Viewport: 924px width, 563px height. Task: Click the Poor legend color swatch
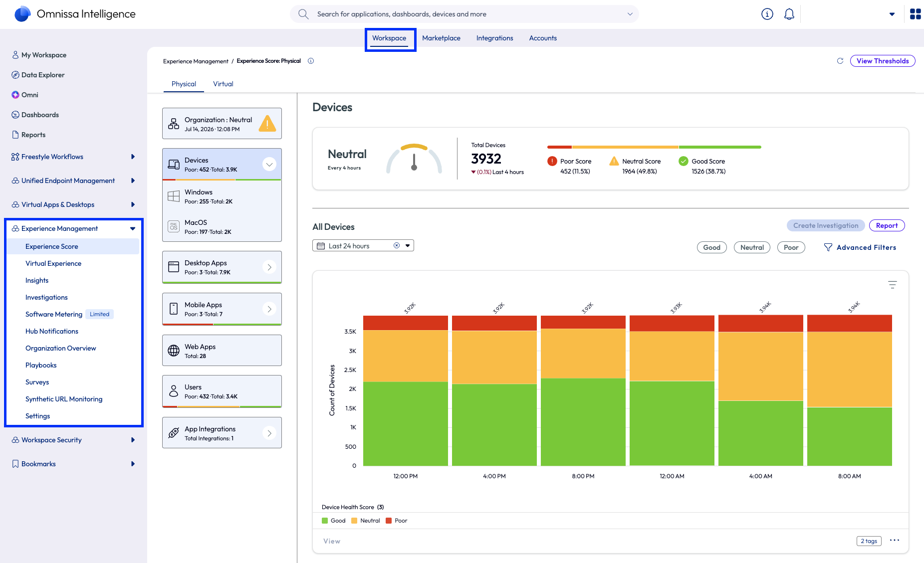pos(389,521)
